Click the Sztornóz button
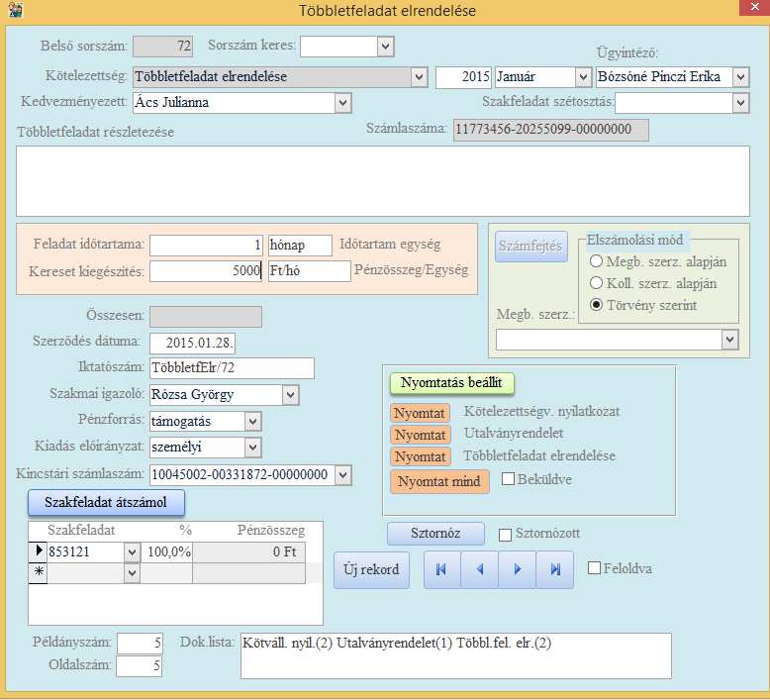 click(x=435, y=534)
